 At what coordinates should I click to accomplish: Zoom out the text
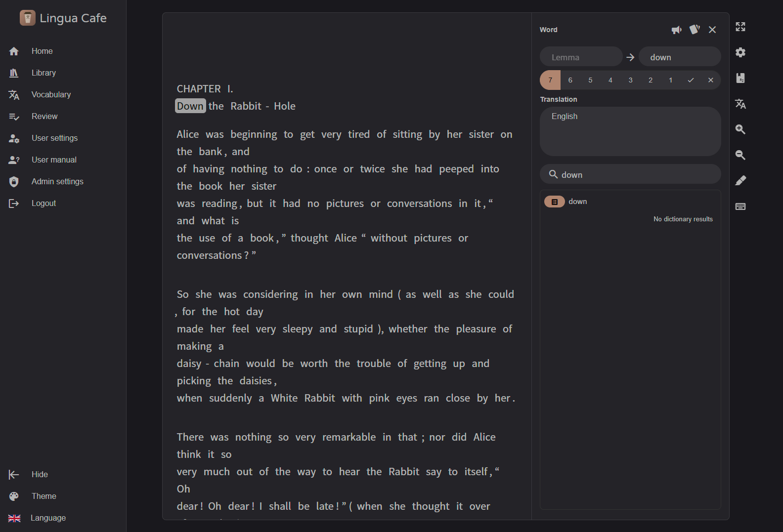[740, 155]
